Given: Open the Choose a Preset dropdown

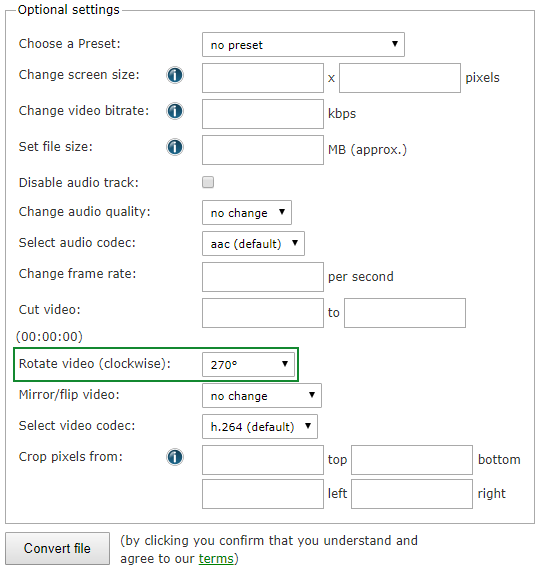Looking at the screenshot, I should [303, 44].
